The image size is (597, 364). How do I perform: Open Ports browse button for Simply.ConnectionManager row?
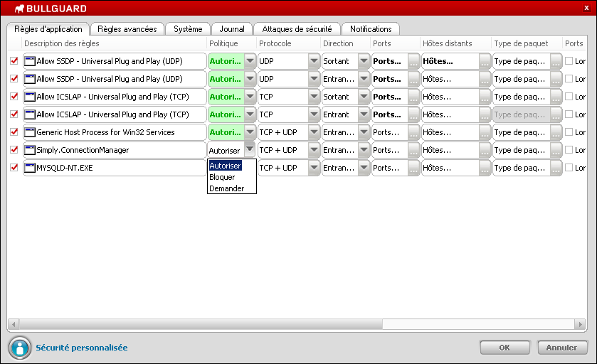click(413, 150)
